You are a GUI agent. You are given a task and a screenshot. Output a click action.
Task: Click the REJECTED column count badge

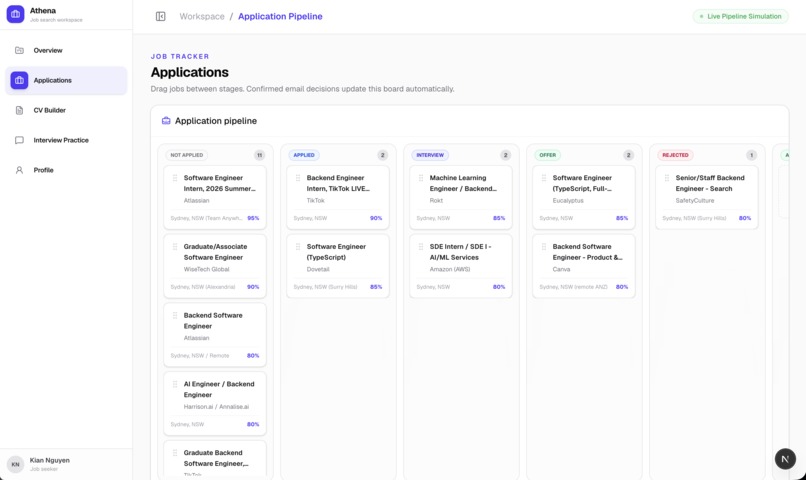(752, 155)
